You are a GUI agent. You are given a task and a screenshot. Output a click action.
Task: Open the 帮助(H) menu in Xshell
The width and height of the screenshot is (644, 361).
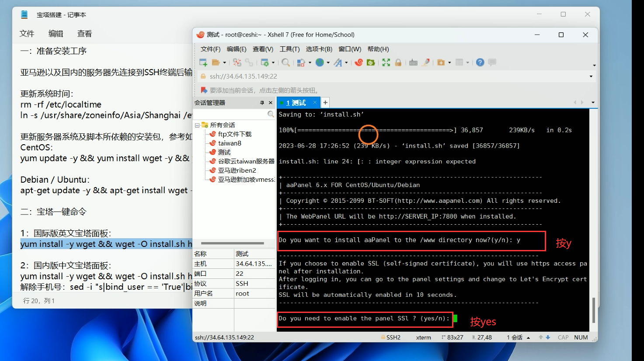(378, 49)
